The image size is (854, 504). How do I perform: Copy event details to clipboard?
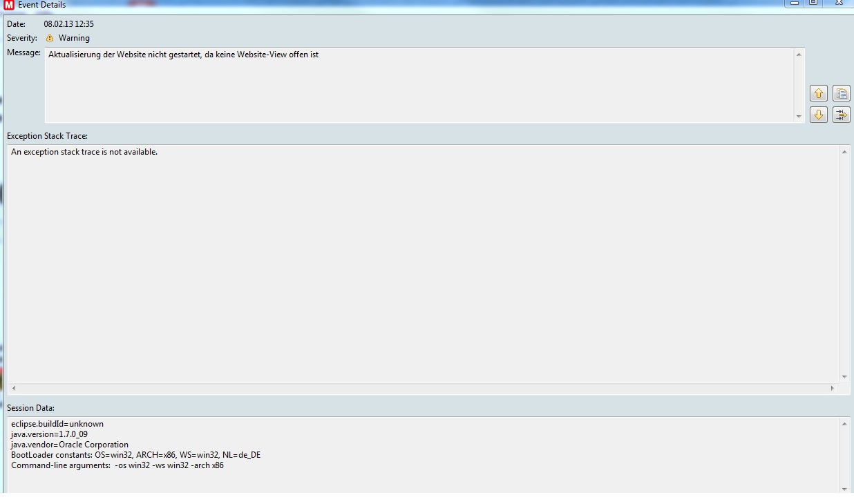[x=841, y=93]
